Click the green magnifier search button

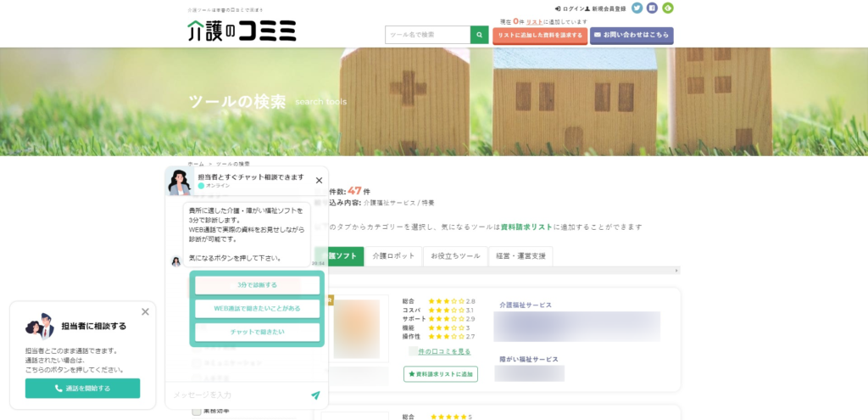tap(480, 34)
